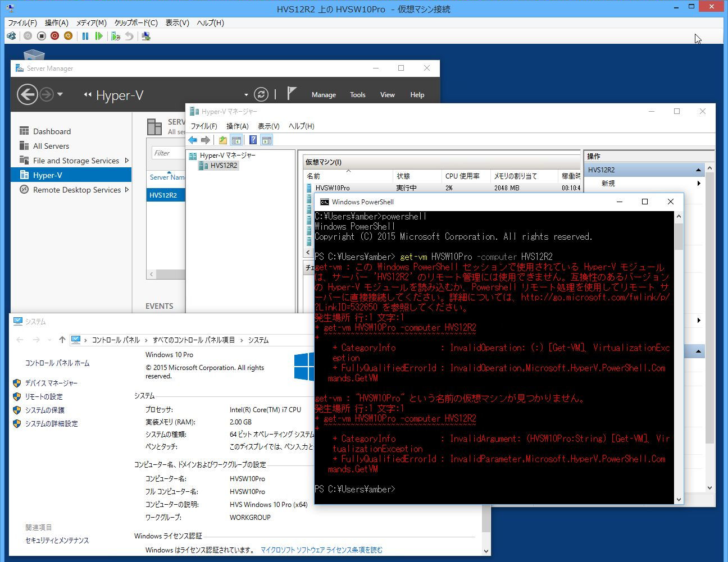Create a VM checkpoint from toolbar
This screenshot has height=562, width=728.
click(x=116, y=36)
